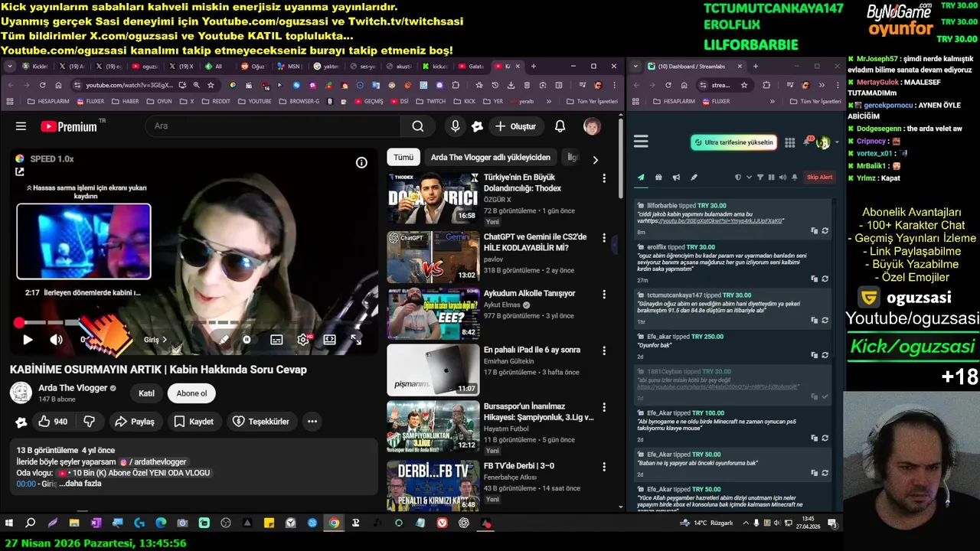Toggle subtitles in the video player
Viewport: 980px width, 551px height.
[276, 340]
